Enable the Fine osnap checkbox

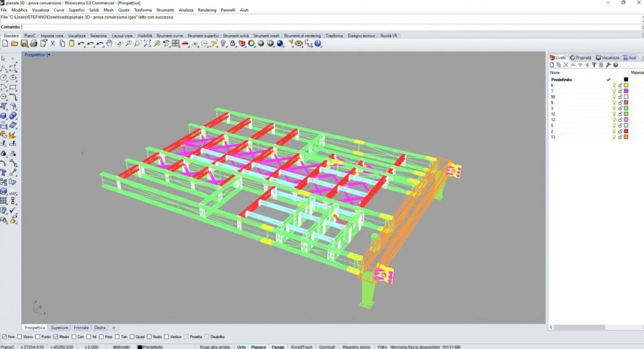[5, 337]
